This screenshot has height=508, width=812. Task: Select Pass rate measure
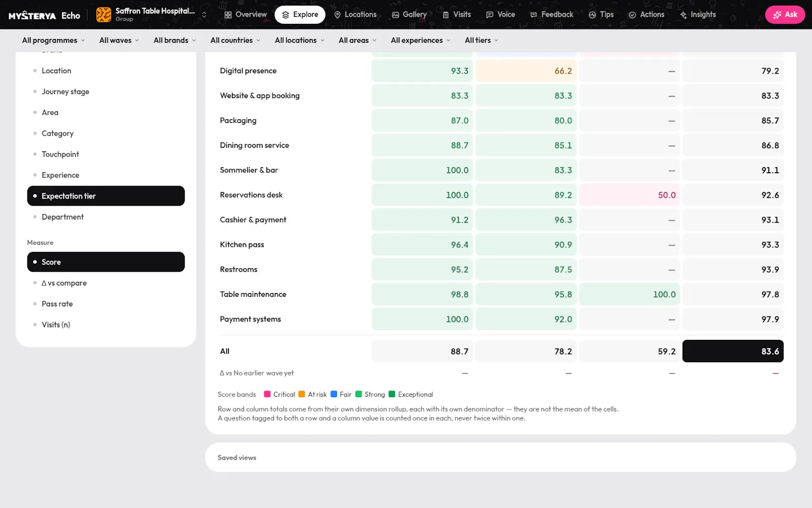pos(106,304)
